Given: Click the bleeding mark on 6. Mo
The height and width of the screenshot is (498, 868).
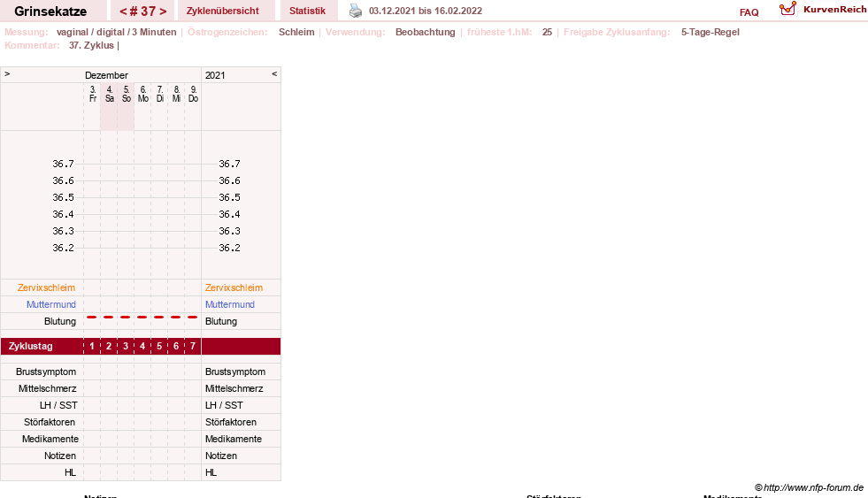Looking at the screenshot, I should tap(142, 317).
